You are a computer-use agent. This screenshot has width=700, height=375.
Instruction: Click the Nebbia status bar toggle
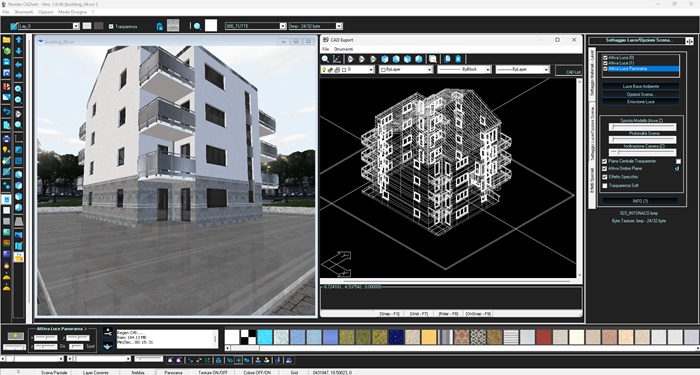coord(138,372)
